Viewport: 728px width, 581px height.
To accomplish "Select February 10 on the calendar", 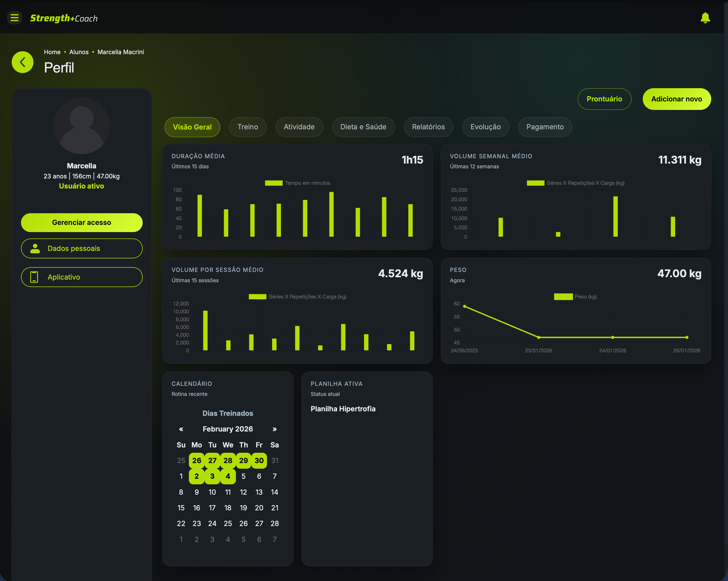I will pyautogui.click(x=212, y=492).
